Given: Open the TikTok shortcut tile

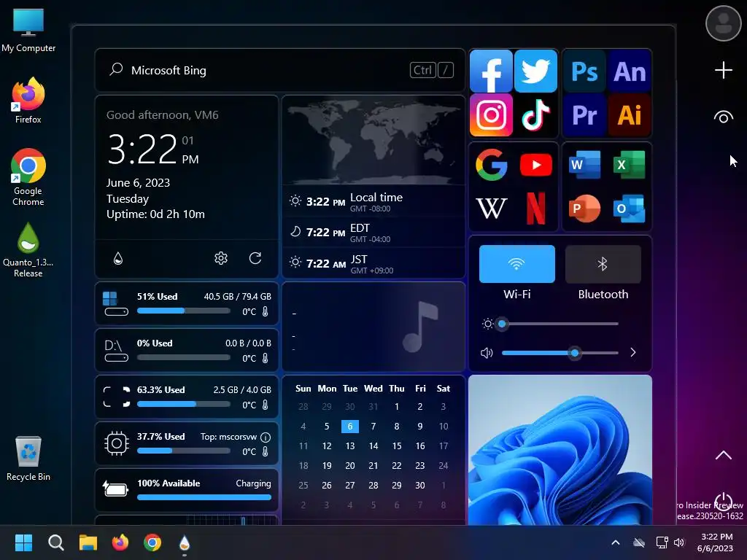Looking at the screenshot, I should 536,114.
